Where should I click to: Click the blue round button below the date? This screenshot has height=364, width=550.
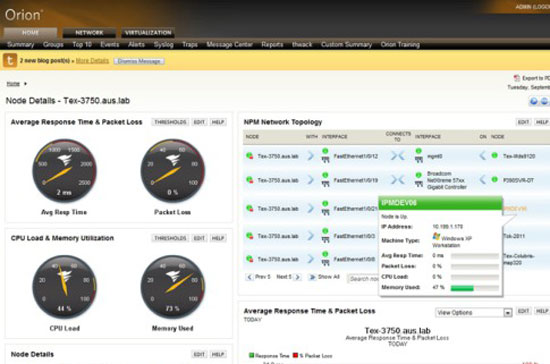coord(534,101)
